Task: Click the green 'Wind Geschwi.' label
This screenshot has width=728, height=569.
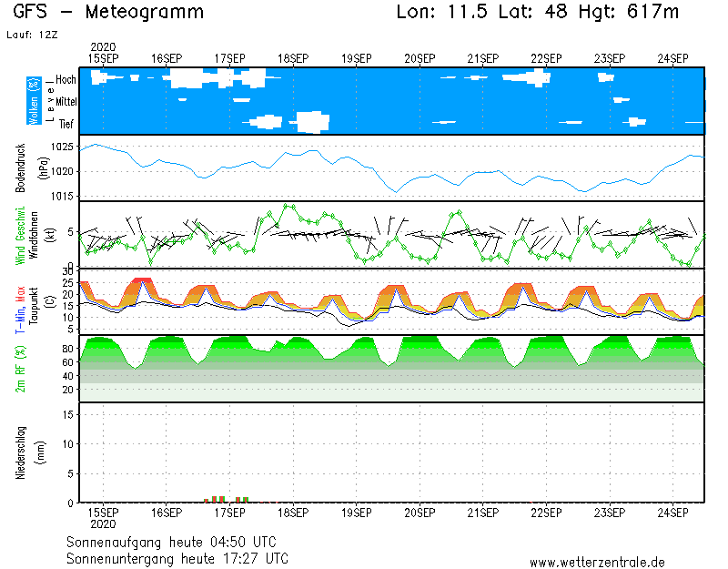Action: 20,236
